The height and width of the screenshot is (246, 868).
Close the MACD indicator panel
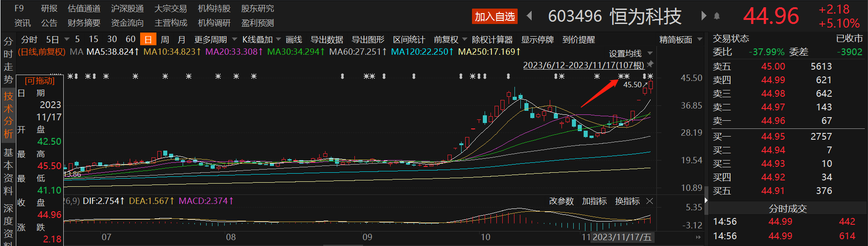point(650,201)
